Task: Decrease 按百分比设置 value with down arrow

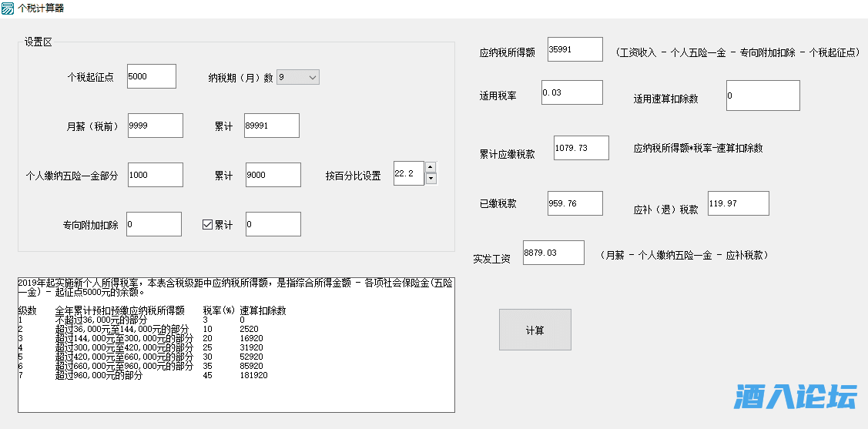Action: [x=431, y=179]
